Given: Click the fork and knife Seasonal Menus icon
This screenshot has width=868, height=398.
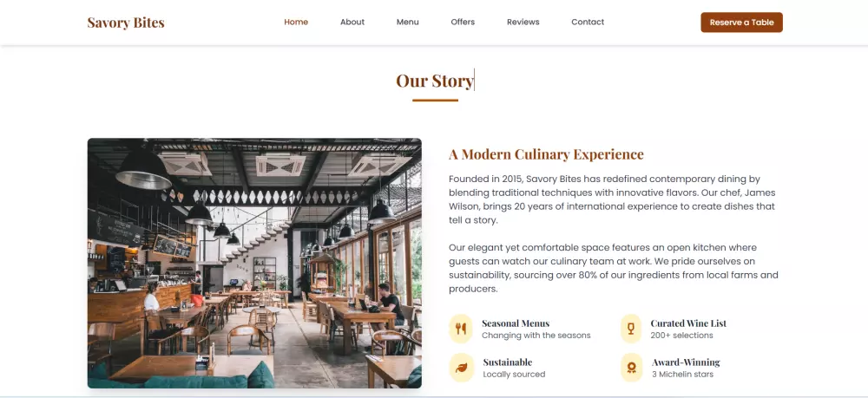Looking at the screenshot, I should [461, 329].
